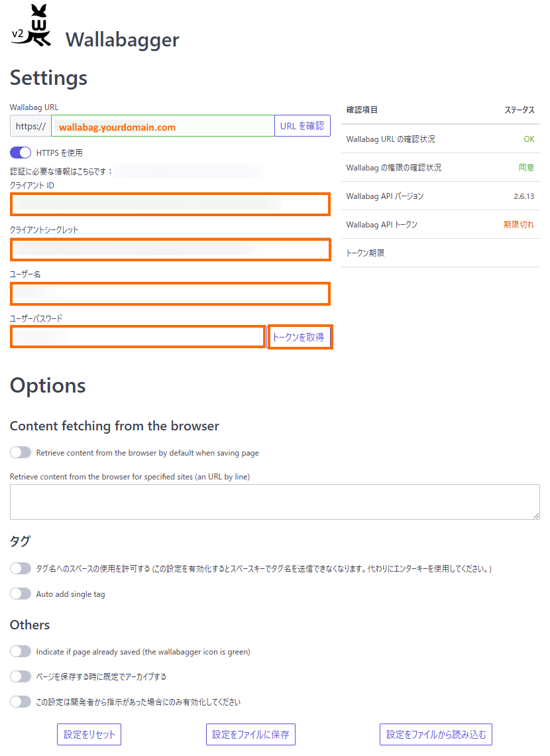Click the Wallabagger title text
The height and width of the screenshot is (756, 550).
coord(123,40)
